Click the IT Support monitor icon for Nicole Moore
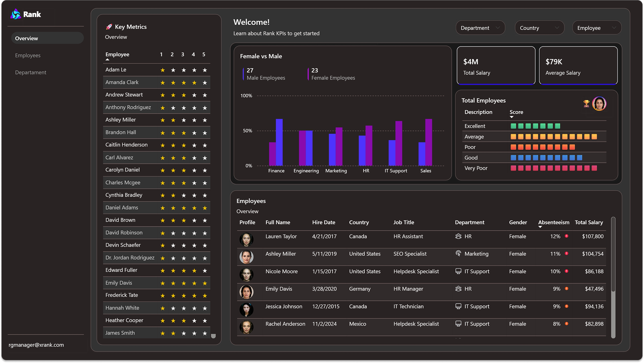644x363 pixels. pyautogui.click(x=458, y=271)
